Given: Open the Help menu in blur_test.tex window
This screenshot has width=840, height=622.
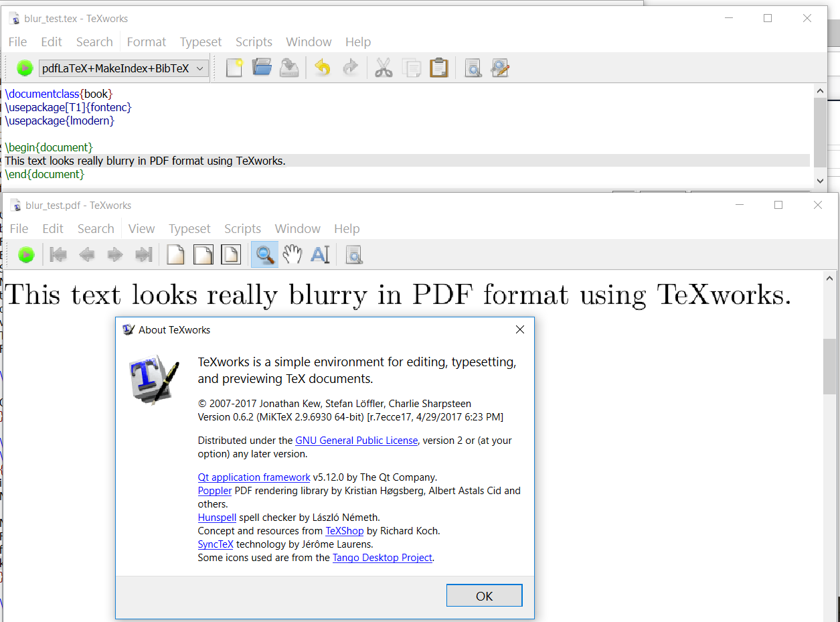Looking at the screenshot, I should (358, 42).
